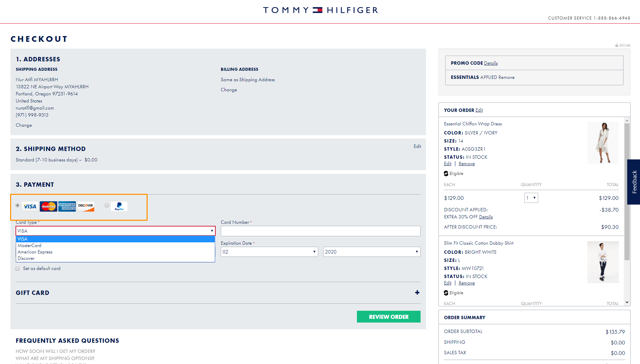Click the Card Number input field
Image resolution: width=640 pixels, height=364 pixels.
[x=321, y=231]
